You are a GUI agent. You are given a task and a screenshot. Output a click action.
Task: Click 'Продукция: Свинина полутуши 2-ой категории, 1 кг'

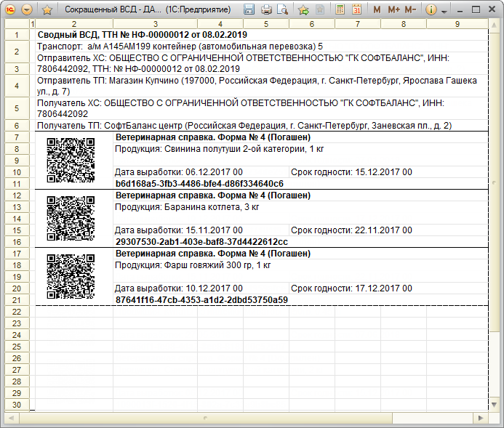tap(219, 149)
